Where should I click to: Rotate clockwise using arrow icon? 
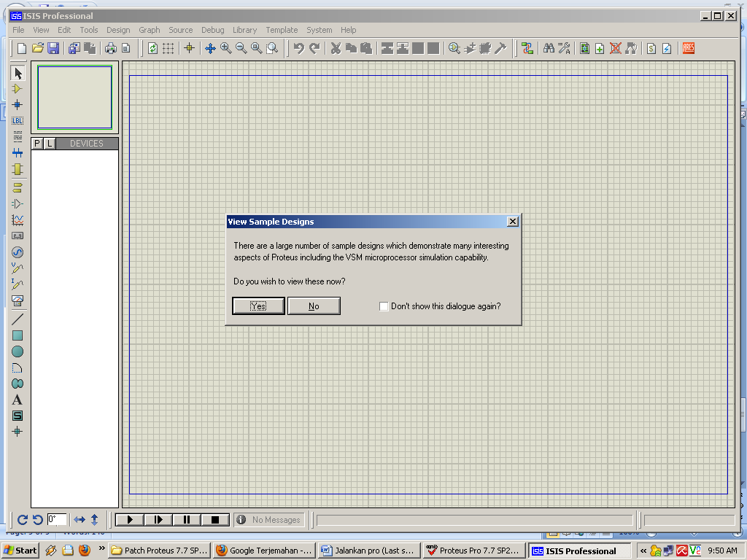point(23,520)
